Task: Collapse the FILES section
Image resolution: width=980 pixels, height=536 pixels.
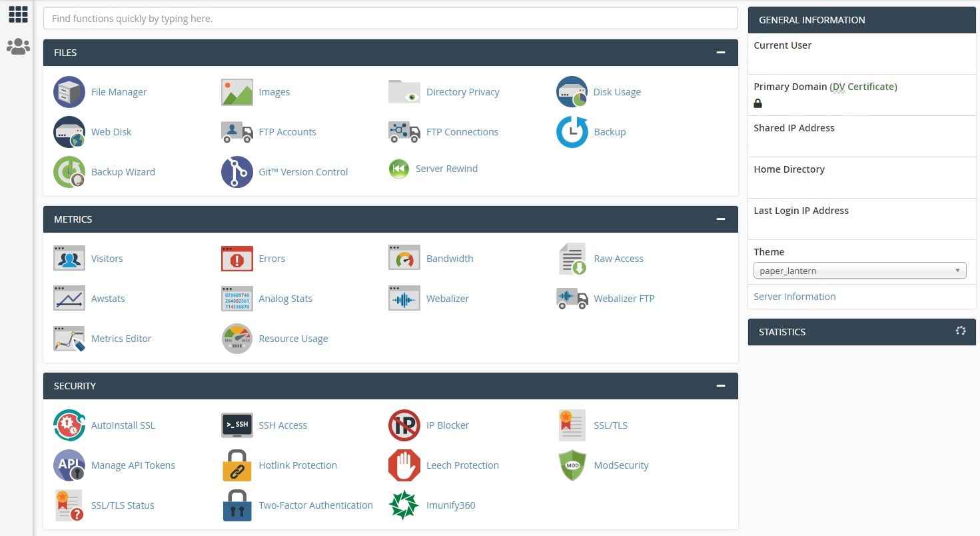Action: pos(721,52)
